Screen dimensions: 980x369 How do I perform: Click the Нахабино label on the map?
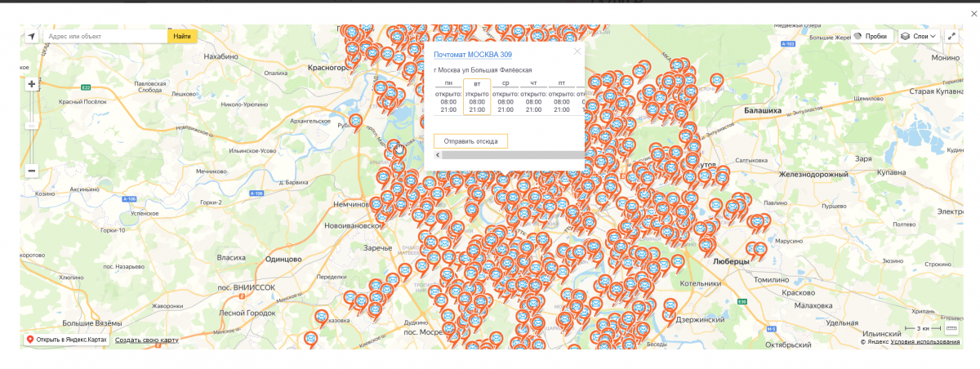click(220, 56)
